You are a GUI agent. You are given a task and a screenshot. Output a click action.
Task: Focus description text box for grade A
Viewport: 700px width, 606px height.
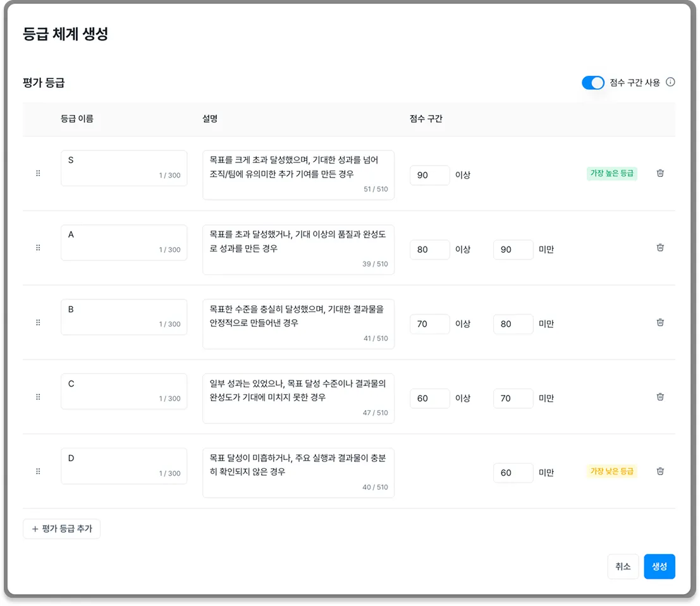coord(298,250)
